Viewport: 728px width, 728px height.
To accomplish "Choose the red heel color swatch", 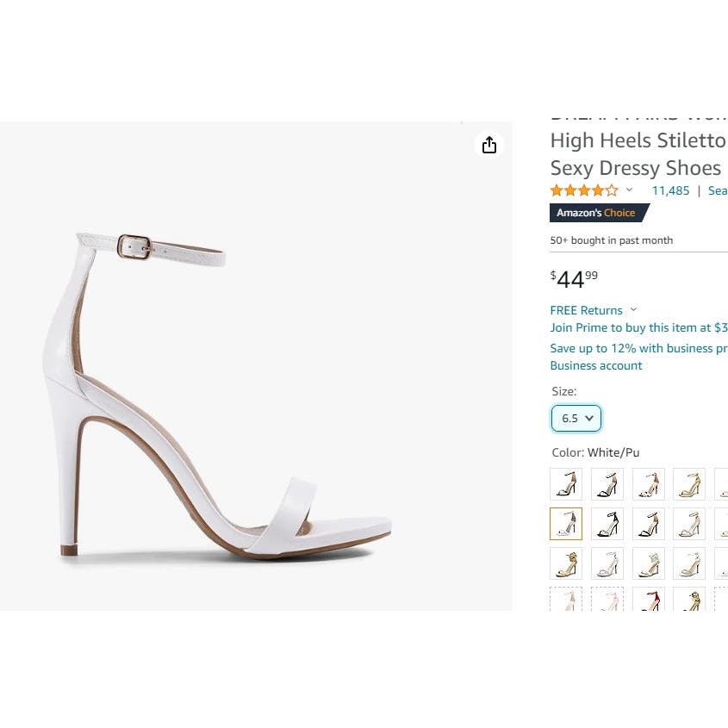I will (648, 601).
